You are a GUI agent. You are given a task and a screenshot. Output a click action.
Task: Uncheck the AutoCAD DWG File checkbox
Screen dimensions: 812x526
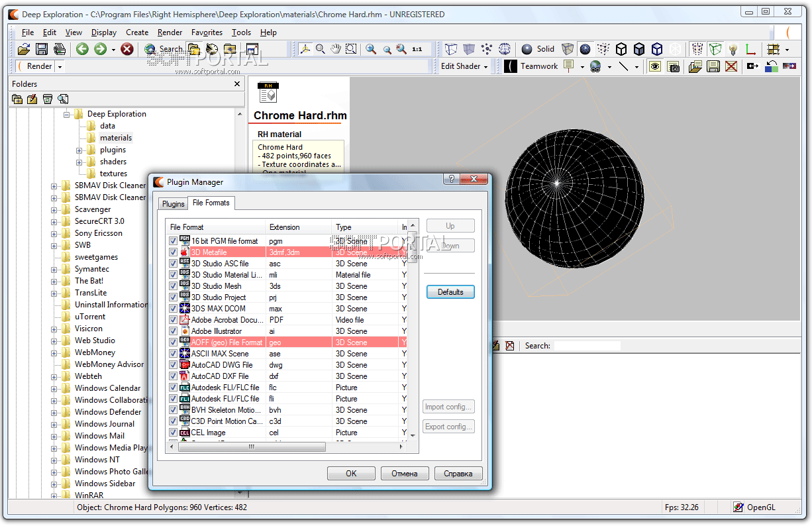click(x=173, y=365)
